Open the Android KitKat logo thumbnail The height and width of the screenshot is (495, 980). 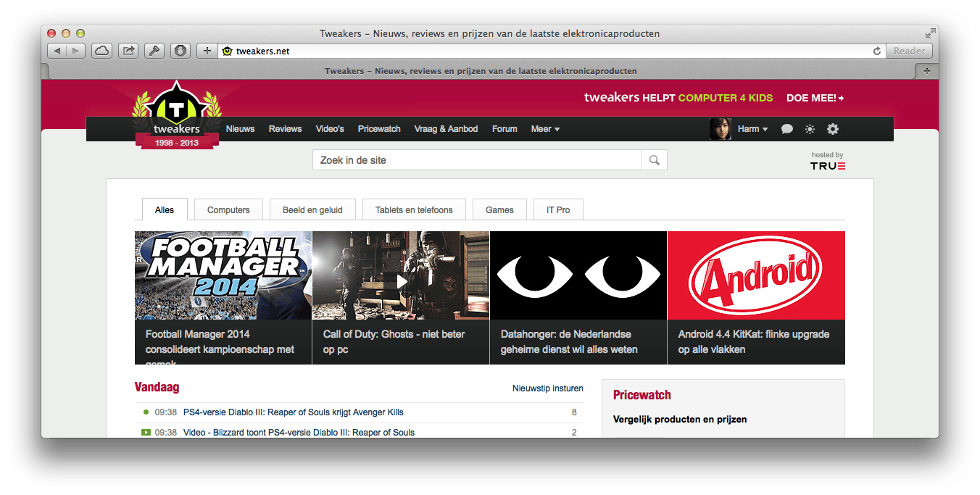756,275
